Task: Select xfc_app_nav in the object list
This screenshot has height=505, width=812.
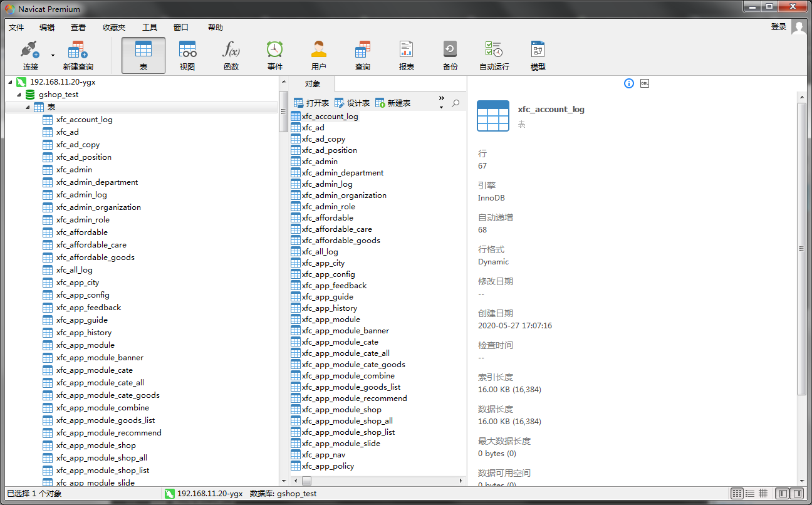Action: [323, 455]
